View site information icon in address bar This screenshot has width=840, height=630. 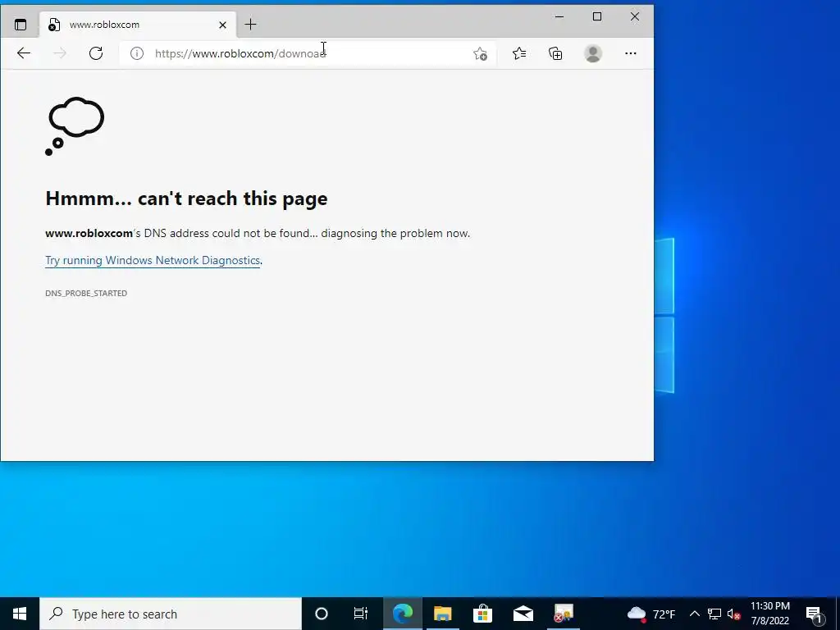137,53
